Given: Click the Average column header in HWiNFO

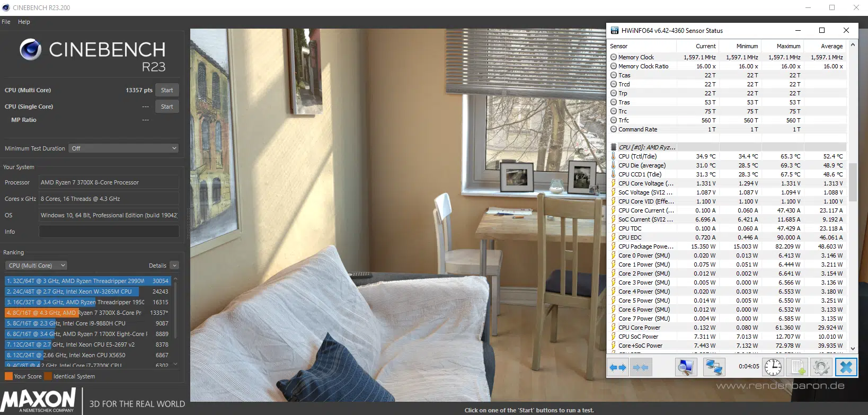Looking at the screenshot, I should pos(825,46).
